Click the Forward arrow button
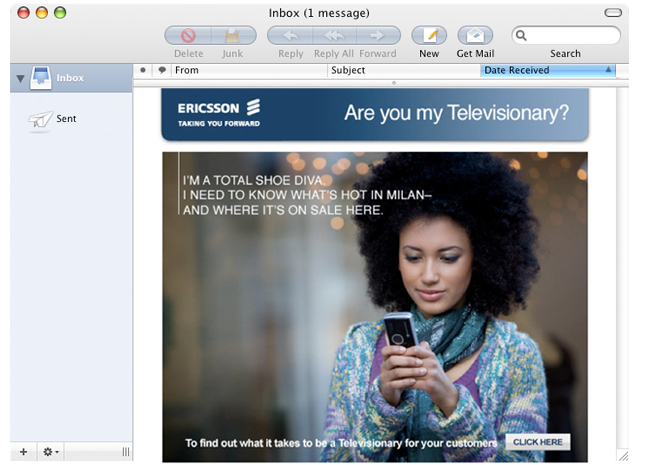 click(378, 36)
